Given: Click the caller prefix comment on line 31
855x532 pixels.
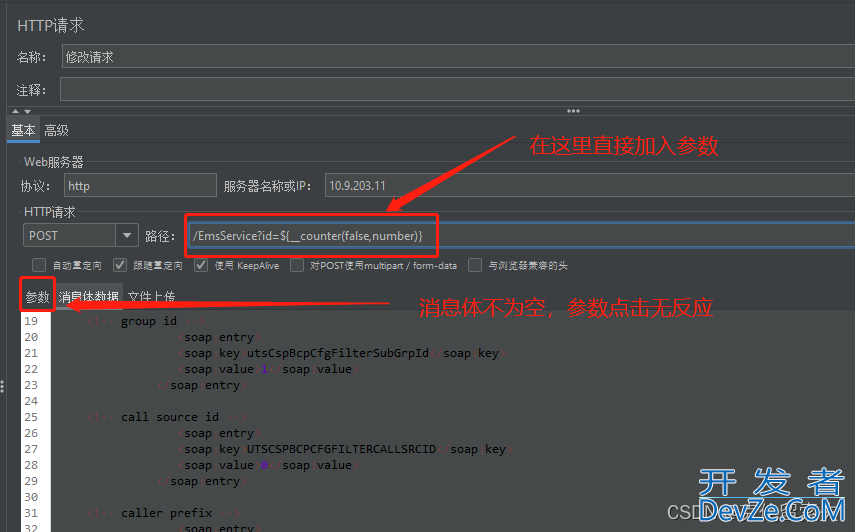Looking at the screenshot, I should click(163, 513).
